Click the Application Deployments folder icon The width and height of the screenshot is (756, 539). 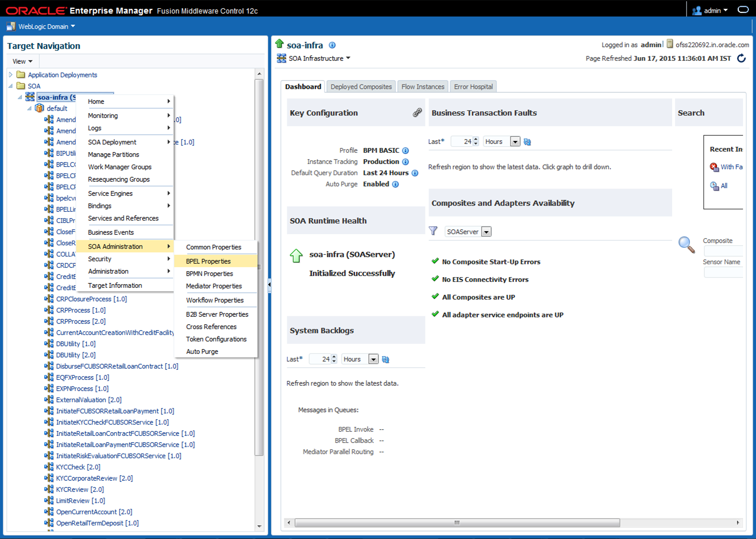click(21, 75)
